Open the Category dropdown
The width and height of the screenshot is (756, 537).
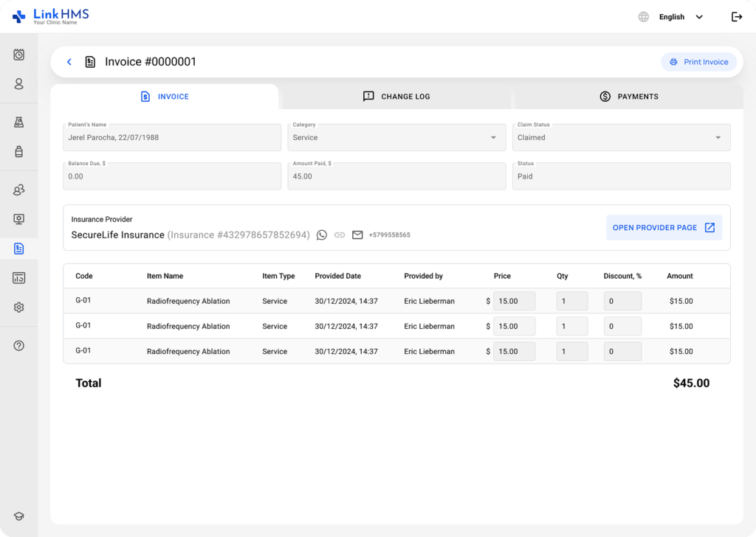(396, 137)
